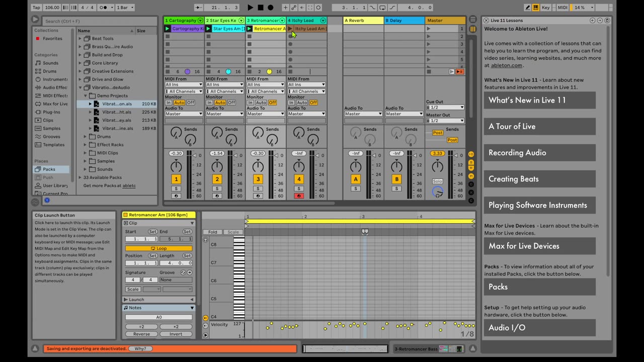Enable MIDI Map Mode switch
This screenshot has height=362, width=644.
tap(562, 8)
